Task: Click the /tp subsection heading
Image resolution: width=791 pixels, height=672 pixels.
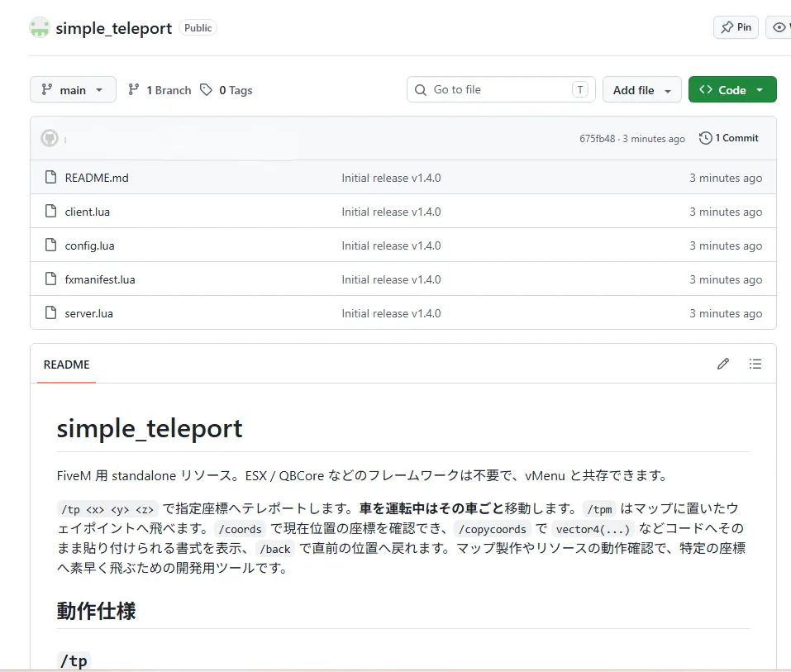Action: pyautogui.click(x=74, y=660)
